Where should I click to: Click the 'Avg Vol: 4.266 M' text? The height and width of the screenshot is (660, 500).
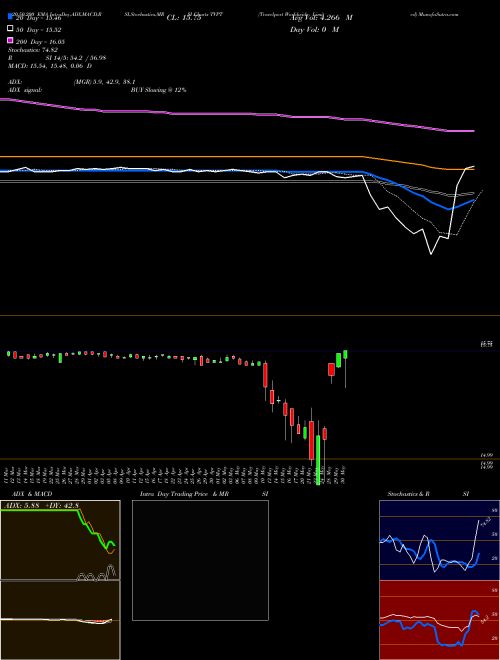click(x=321, y=18)
